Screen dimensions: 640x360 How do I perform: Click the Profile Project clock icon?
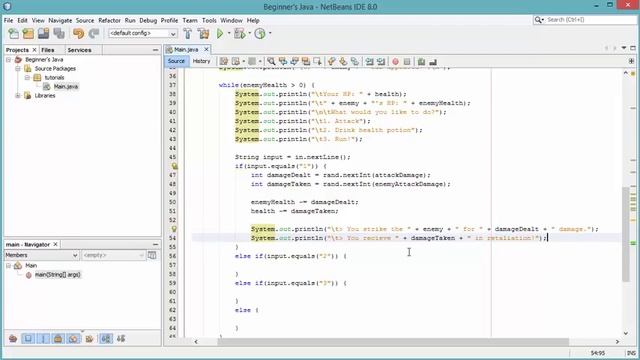click(260, 33)
